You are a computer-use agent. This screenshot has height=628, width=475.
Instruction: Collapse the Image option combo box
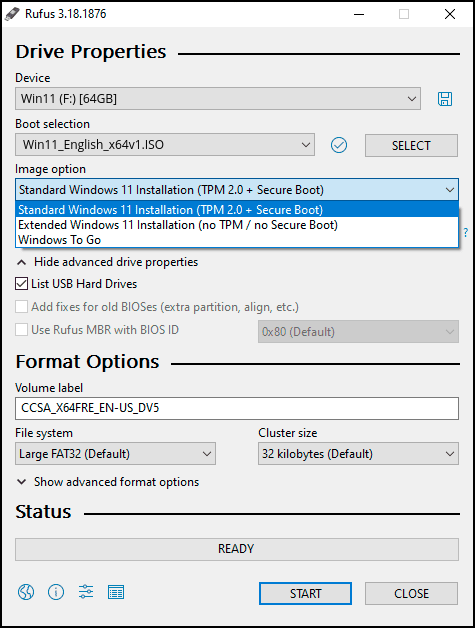tap(237, 189)
